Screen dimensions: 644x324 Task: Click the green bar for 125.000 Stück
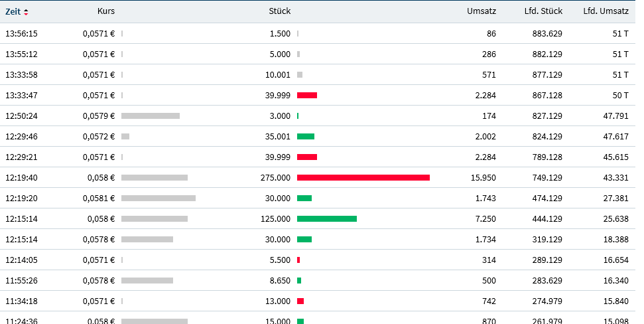click(x=326, y=218)
